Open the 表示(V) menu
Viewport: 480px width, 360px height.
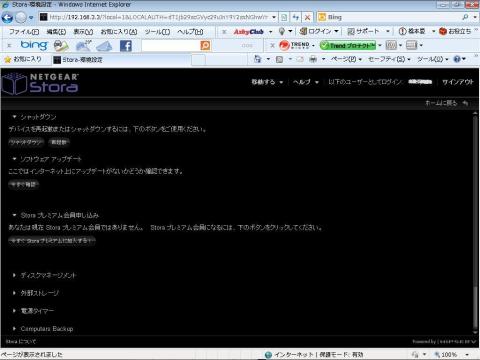click(x=83, y=32)
